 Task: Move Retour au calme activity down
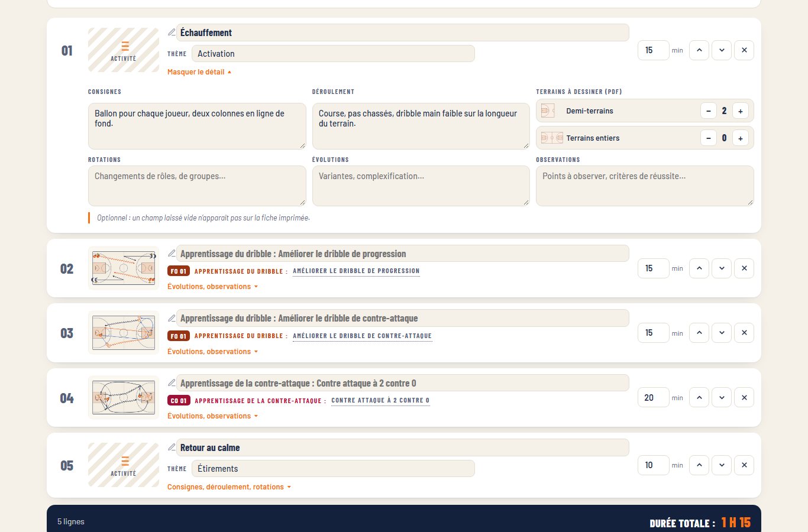point(722,465)
